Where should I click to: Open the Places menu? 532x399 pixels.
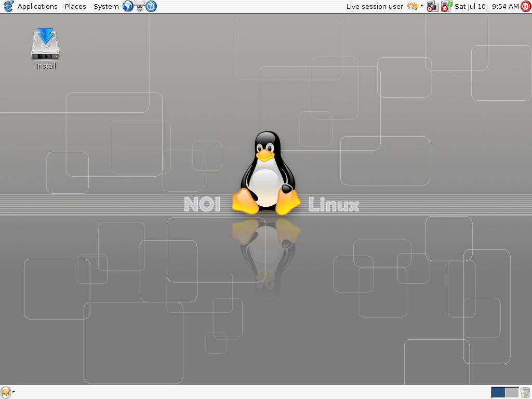75,6
